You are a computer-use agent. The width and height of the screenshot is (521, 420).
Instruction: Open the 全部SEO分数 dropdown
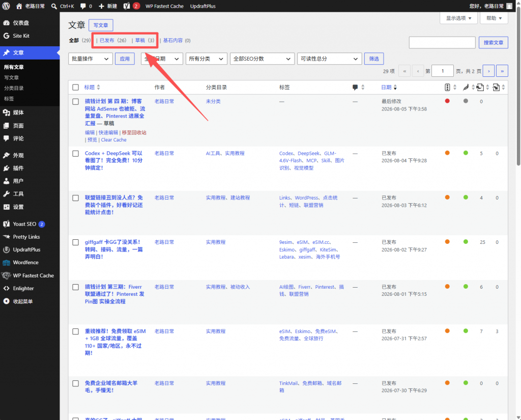point(262,59)
